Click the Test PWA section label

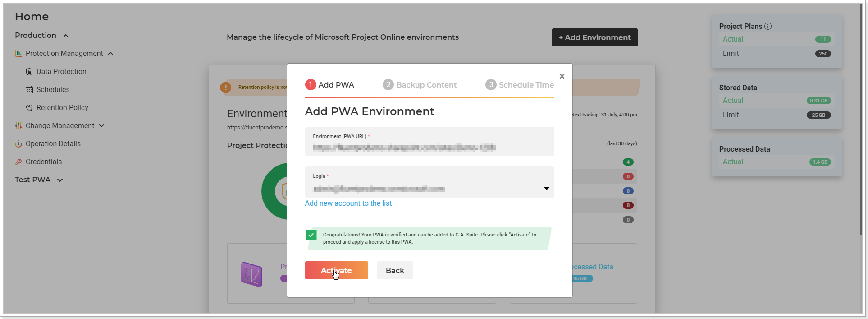click(x=32, y=180)
